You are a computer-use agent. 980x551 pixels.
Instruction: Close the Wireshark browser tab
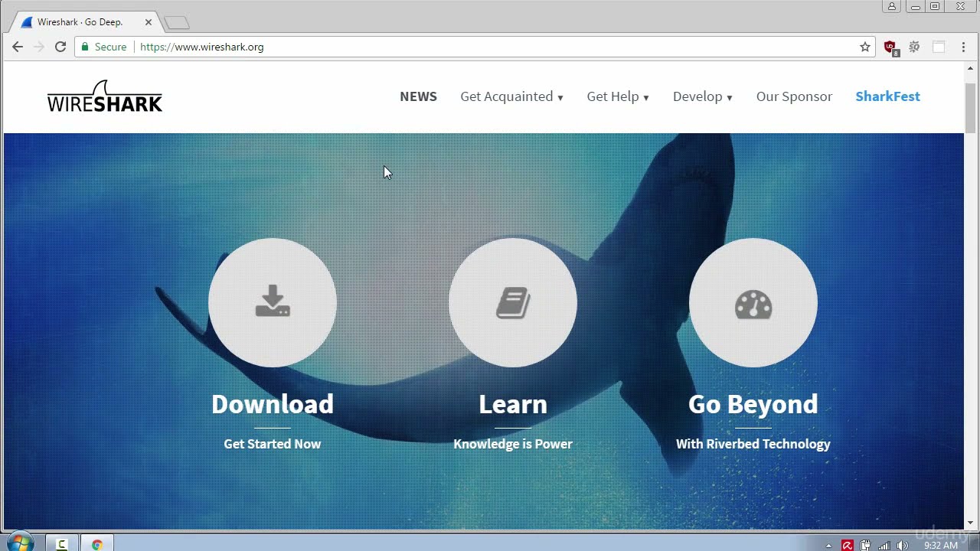point(149,22)
